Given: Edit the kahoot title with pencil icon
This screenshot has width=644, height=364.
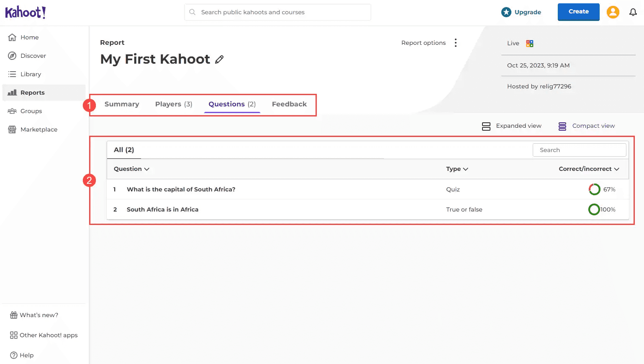Looking at the screenshot, I should pyautogui.click(x=219, y=59).
